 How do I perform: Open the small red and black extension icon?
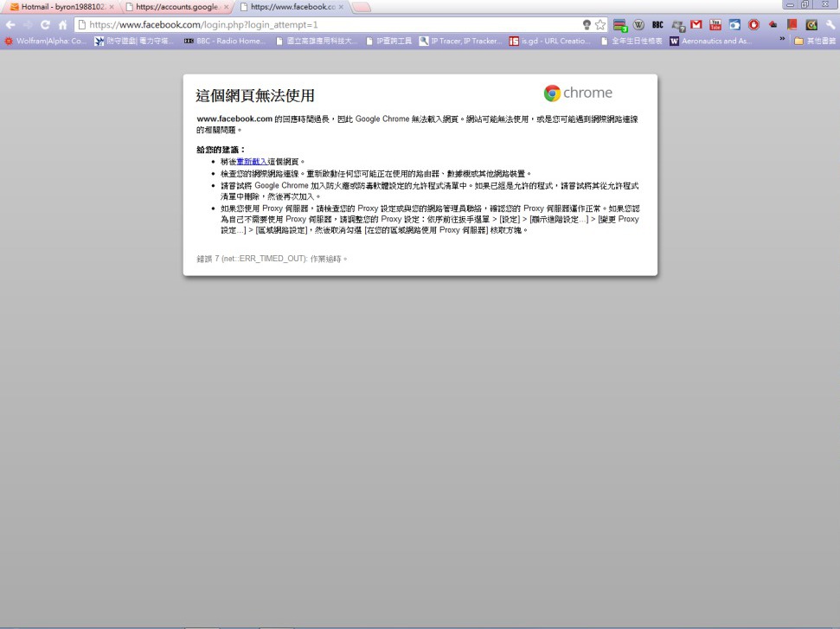[x=773, y=24]
